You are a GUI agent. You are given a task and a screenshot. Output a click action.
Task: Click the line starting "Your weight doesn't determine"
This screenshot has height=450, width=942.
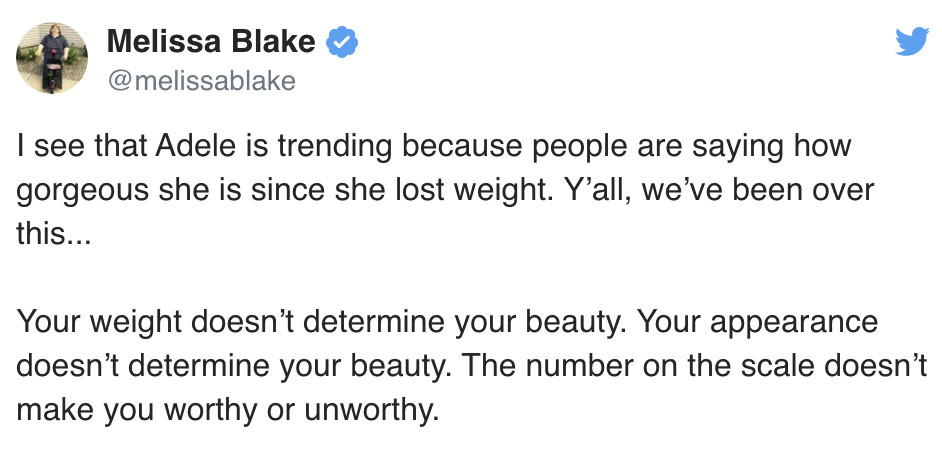pos(447,323)
